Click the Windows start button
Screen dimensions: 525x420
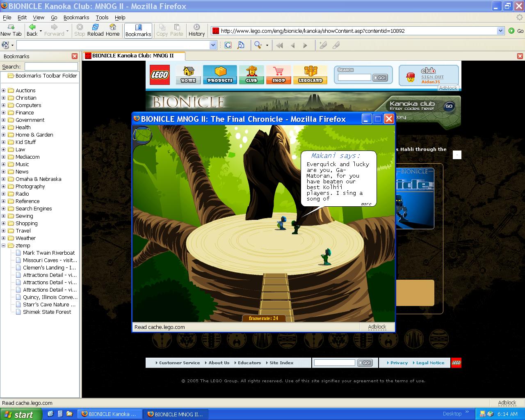[x=21, y=414]
